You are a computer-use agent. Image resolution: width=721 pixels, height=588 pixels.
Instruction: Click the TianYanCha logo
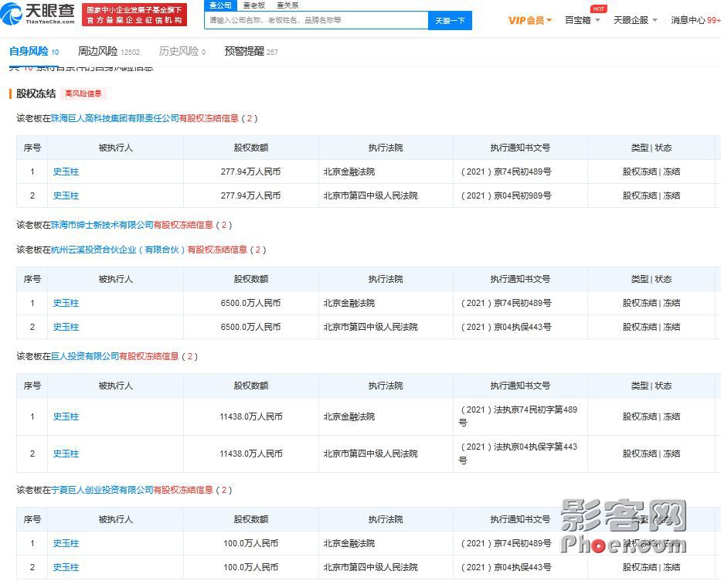(x=38, y=14)
